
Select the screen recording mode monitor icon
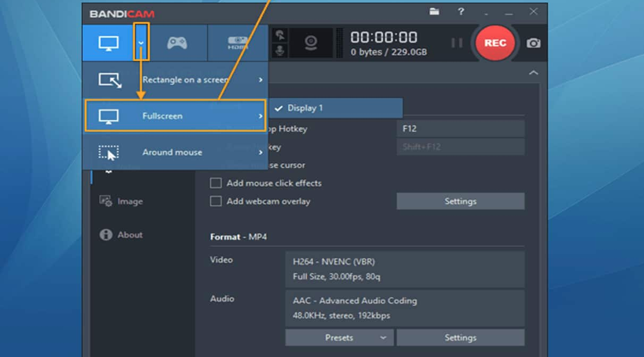pyautogui.click(x=109, y=43)
